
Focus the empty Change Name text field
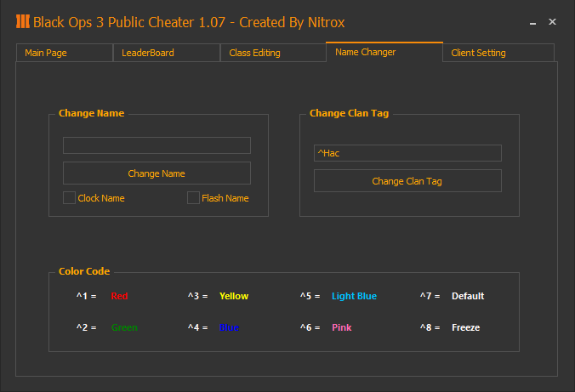pyautogui.click(x=157, y=145)
